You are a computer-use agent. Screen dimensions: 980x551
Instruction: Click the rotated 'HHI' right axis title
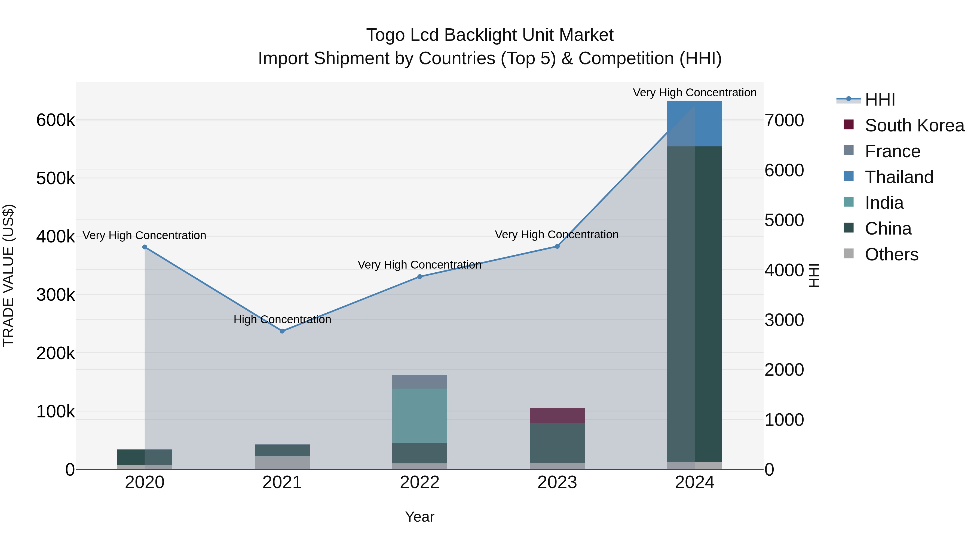[x=814, y=275]
